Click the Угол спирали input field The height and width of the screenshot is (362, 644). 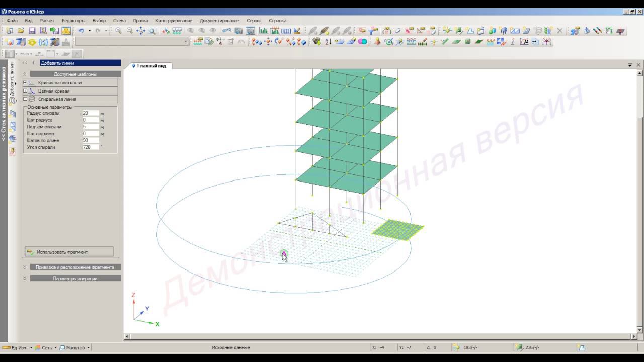coord(91,147)
